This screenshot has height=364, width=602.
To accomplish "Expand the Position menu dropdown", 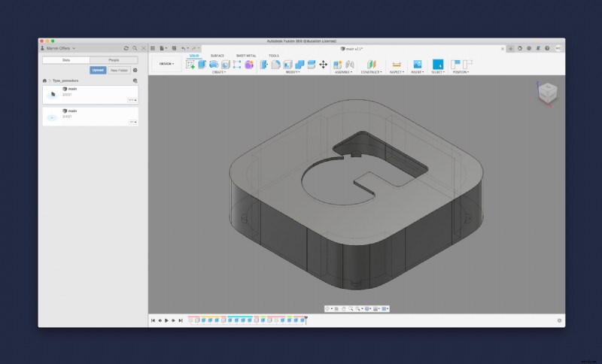I will click(x=461, y=72).
